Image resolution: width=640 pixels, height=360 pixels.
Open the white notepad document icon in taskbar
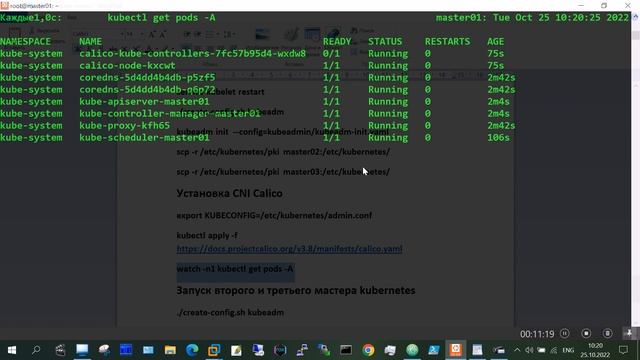click(477, 350)
